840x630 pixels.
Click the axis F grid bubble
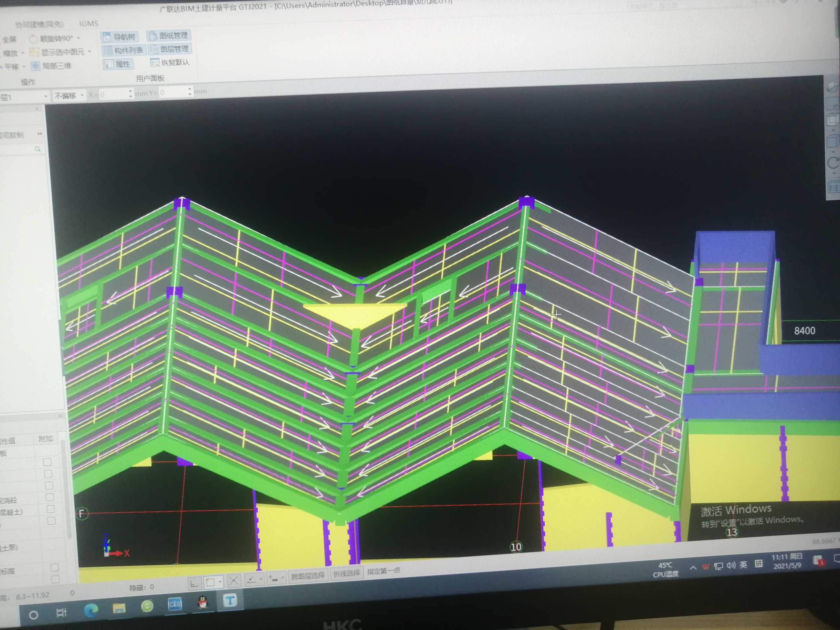(x=82, y=514)
